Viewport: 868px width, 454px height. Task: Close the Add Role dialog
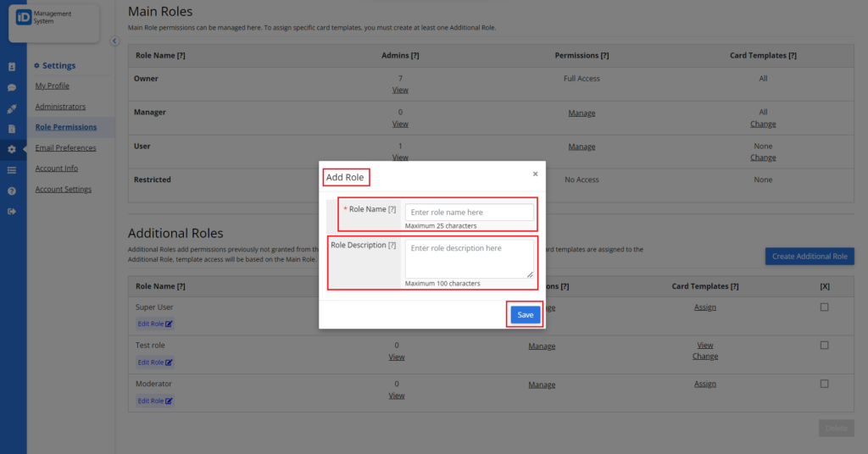[x=536, y=174]
